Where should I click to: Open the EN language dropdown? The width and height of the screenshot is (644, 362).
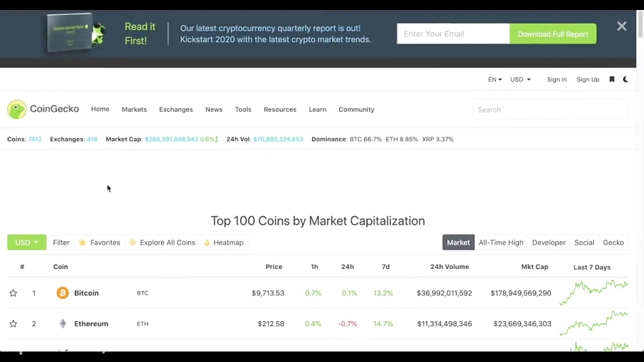494,79
